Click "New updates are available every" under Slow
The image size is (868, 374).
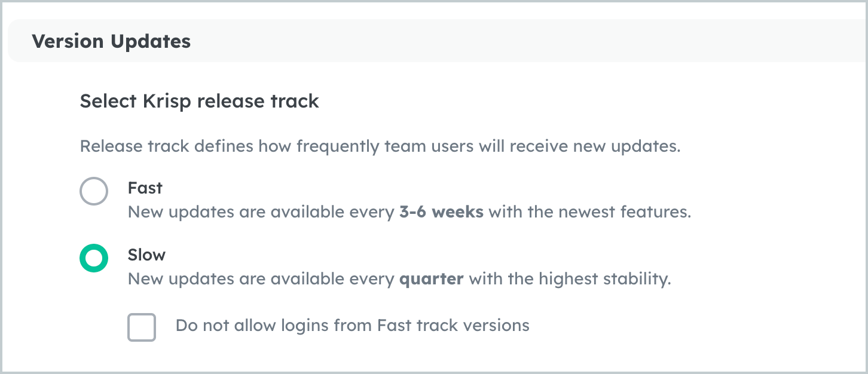pos(261,279)
